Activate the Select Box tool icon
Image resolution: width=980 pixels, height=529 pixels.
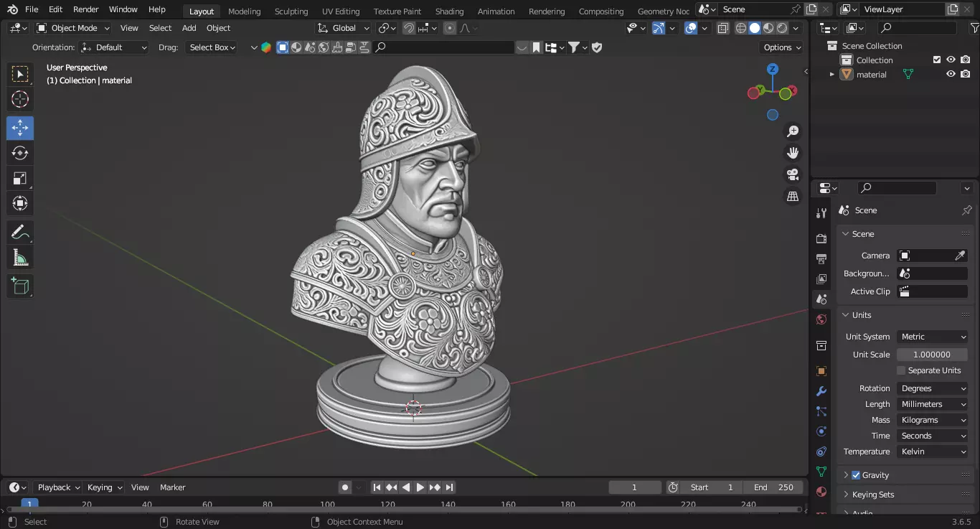(x=20, y=74)
